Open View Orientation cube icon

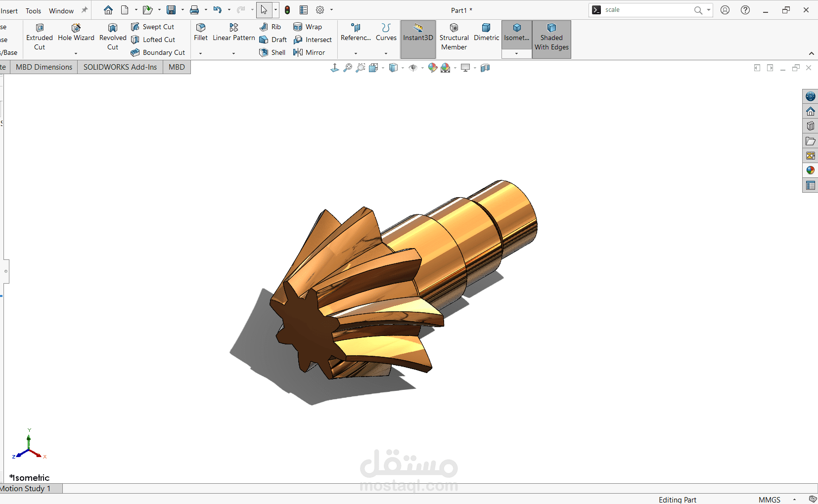[x=373, y=68]
